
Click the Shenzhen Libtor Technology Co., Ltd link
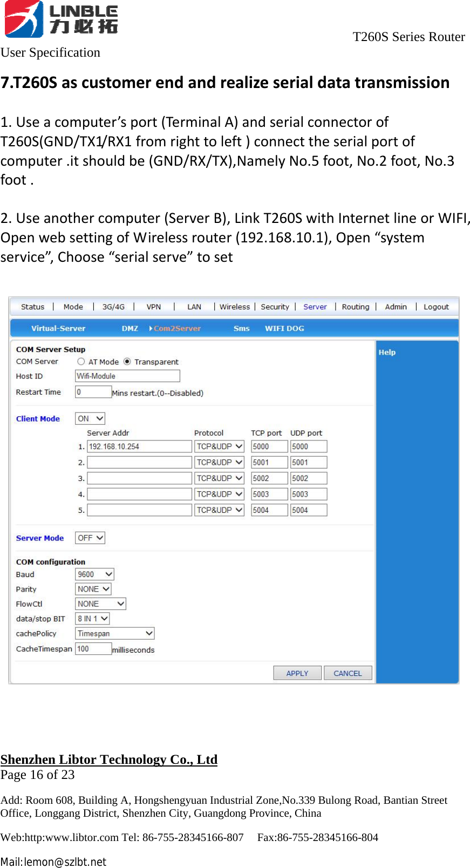[x=109, y=760]
